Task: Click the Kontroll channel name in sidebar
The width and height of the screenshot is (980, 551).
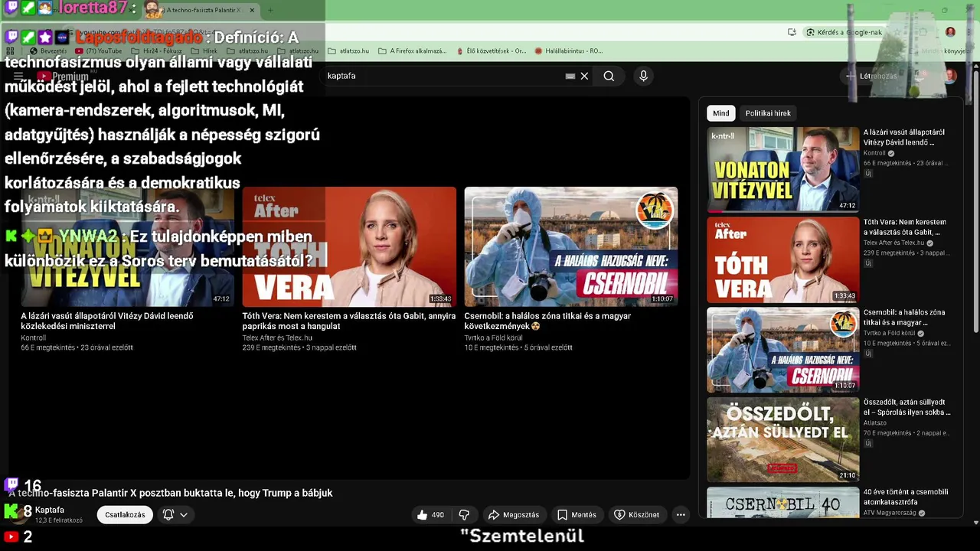Action: click(x=874, y=153)
